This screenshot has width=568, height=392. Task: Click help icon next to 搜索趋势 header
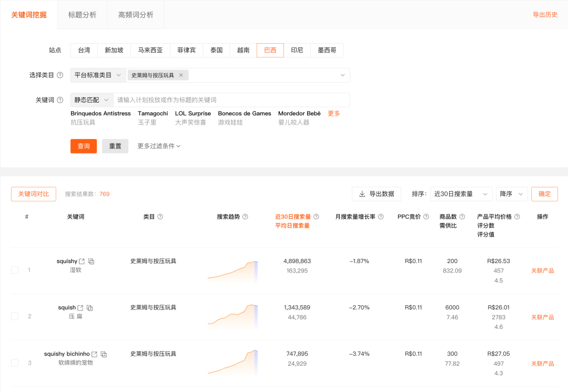pos(245,217)
